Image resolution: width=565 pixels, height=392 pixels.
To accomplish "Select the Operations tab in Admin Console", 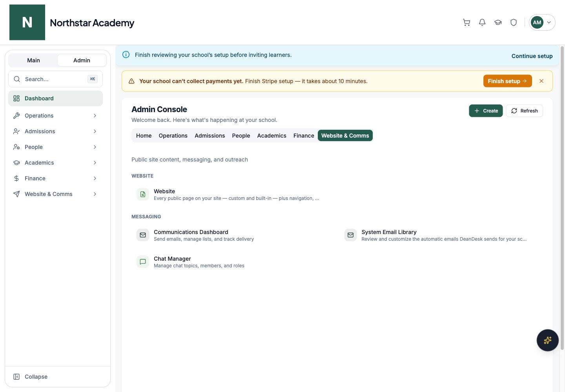I will point(173,136).
